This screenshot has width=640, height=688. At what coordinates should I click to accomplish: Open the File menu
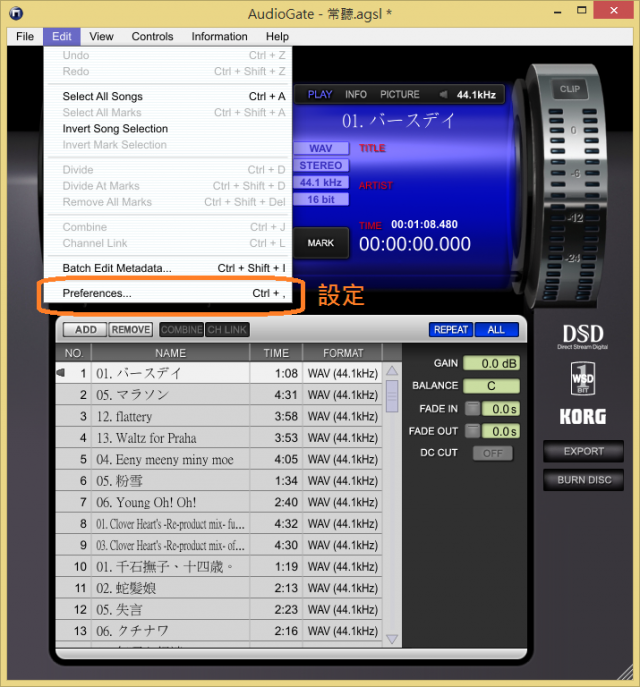25,36
